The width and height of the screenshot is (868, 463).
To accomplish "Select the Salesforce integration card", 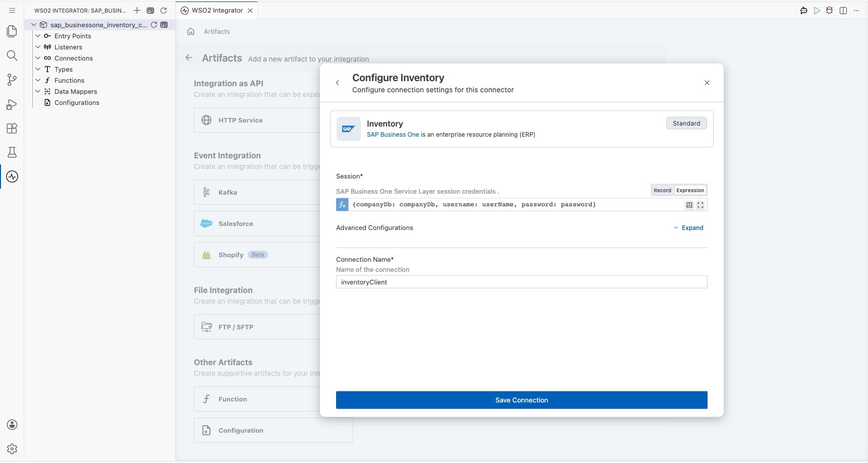I will point(257,223).
